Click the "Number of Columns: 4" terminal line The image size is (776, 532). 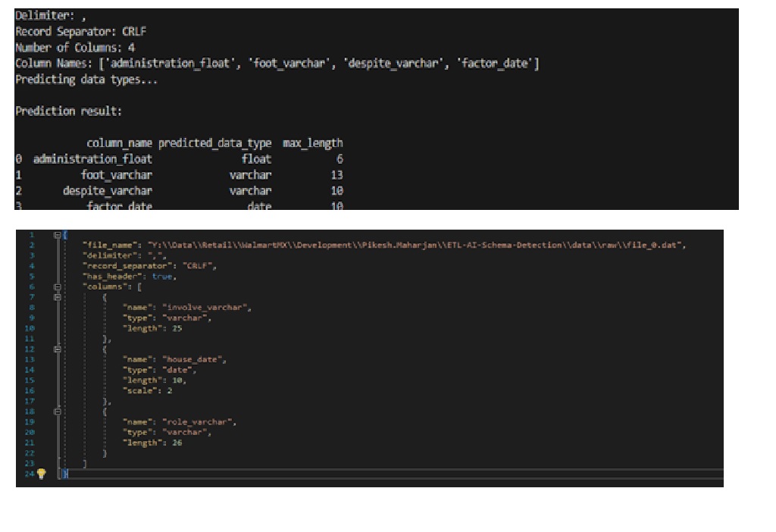75,48
